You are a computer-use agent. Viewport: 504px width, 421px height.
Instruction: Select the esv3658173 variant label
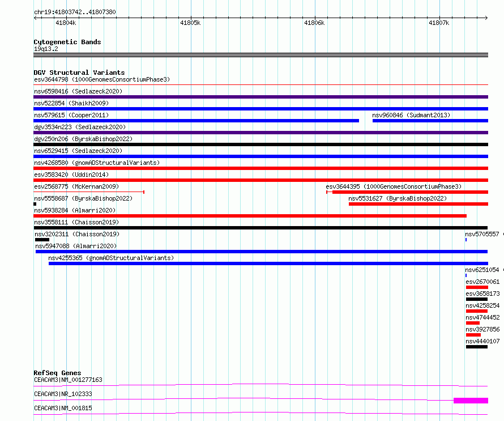[482, 294]
